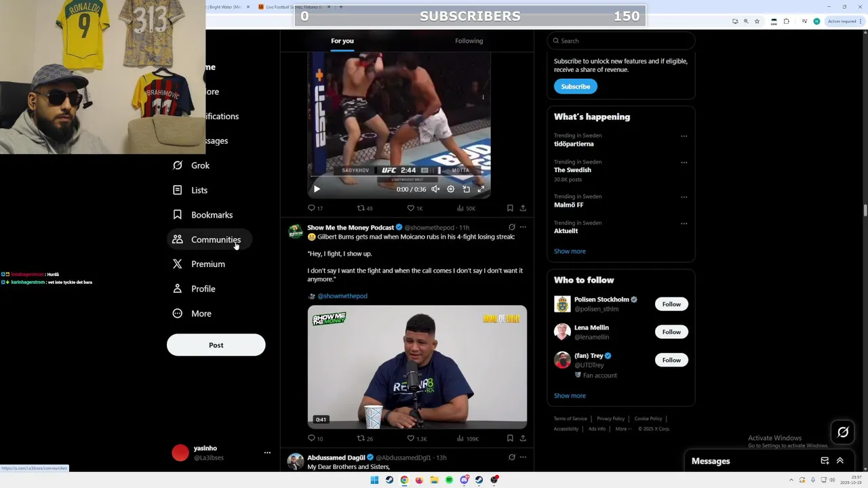Open account menu next to yasinho
Screen dimensions: 868x488
point(267,453)
